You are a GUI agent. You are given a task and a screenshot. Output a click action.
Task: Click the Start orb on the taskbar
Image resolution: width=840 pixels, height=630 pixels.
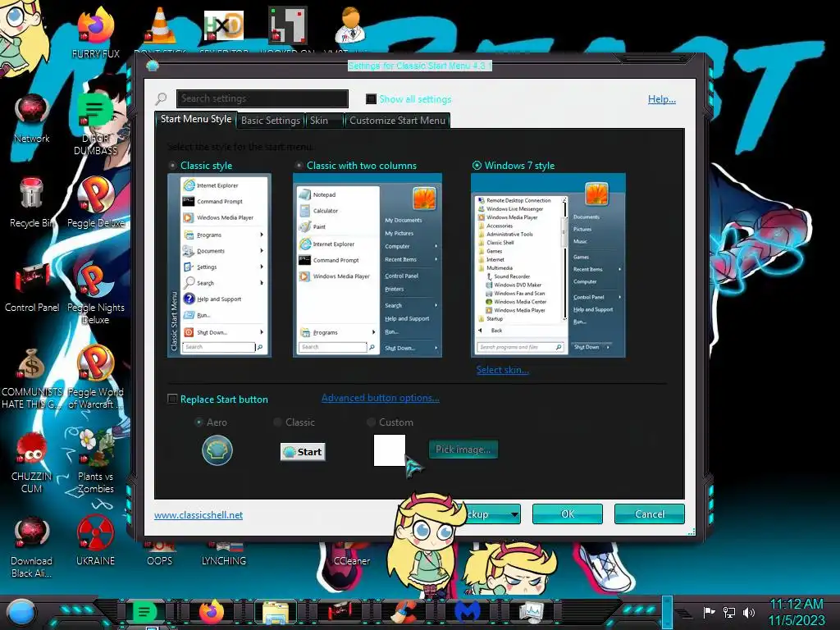click(21, 613)
